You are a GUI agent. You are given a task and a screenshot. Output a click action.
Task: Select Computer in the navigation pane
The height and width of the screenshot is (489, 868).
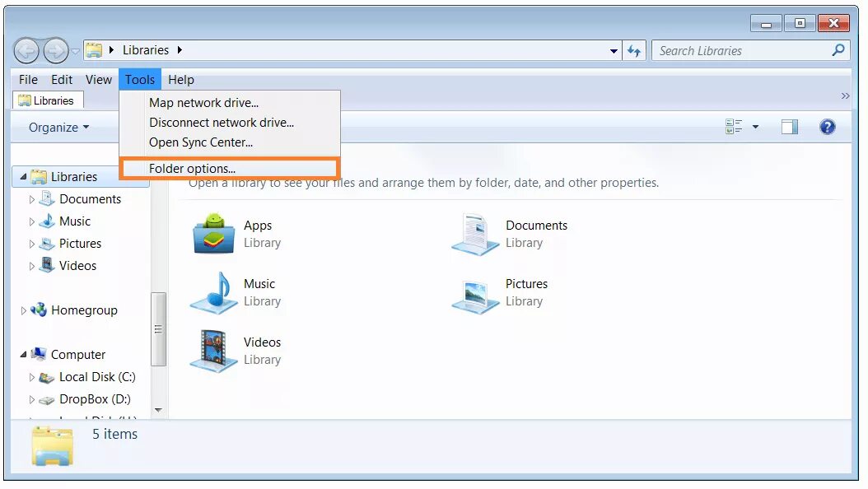coord(78,355)
